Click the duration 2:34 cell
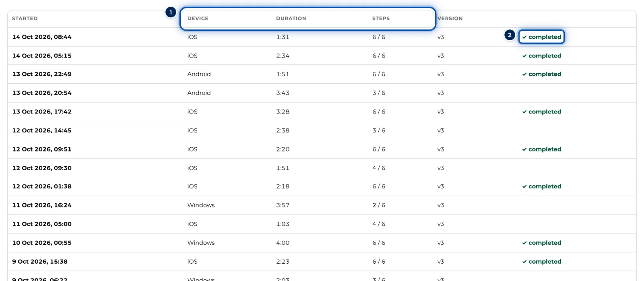The height and width of the screenshot is (281, 644). coord(283,56)
